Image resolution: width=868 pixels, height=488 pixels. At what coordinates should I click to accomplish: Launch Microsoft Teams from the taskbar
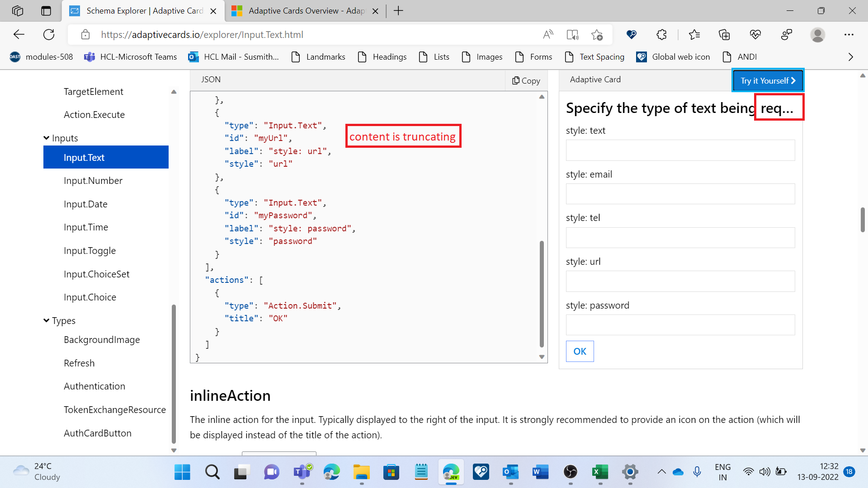pos(302,472)
